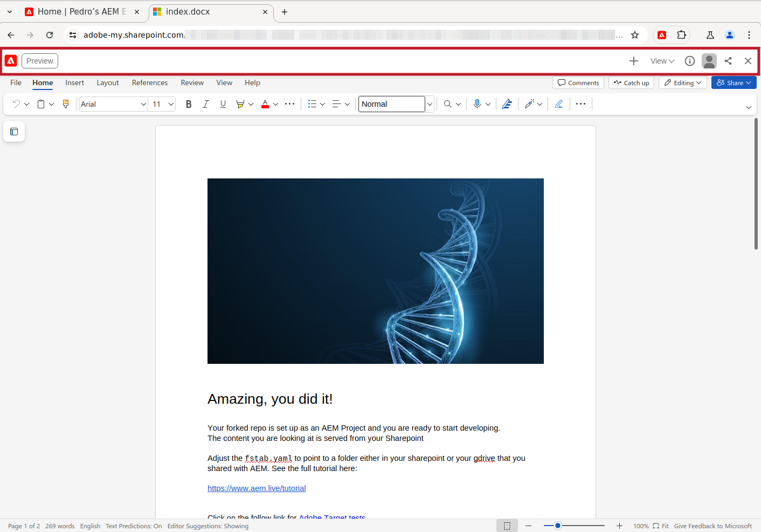
Task: Open the Editing mode dropdown
Action: (x=682, y=82)
